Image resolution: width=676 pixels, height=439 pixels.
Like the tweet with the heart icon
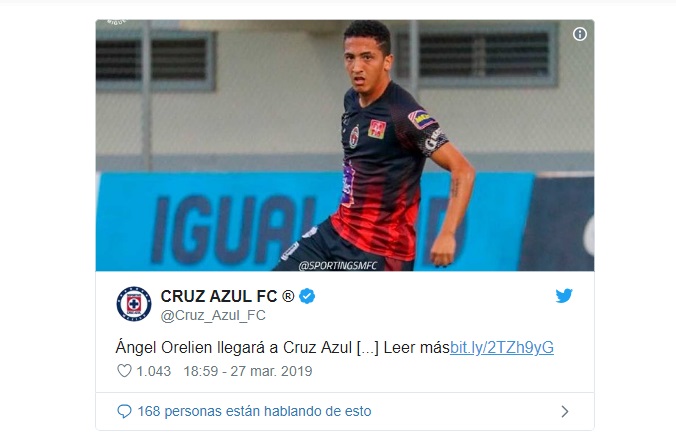coord(124,371)
